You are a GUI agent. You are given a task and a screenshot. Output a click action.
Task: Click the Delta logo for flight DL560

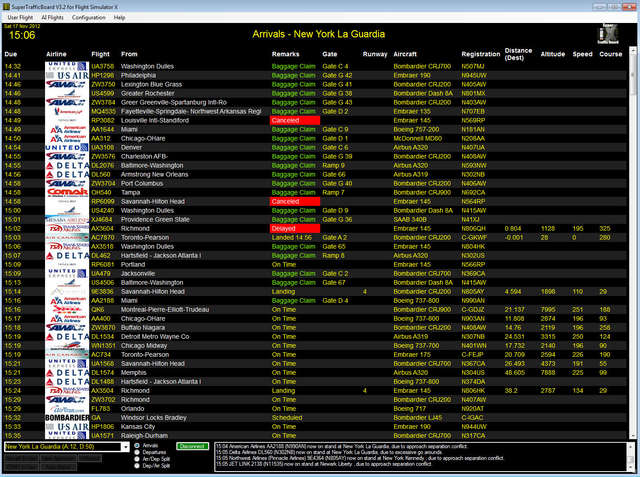[x=67, y=174]
